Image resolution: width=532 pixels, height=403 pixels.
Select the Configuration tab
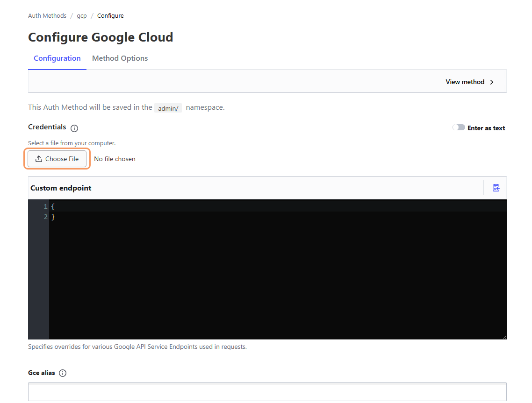[x=57, y=58]
